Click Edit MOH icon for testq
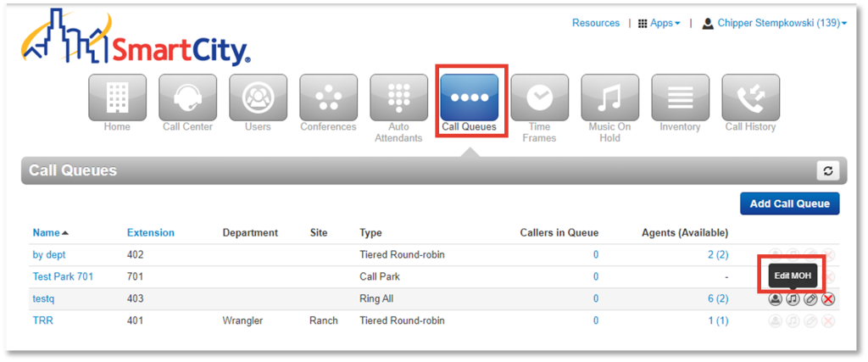This screenshot has width=868, height=362. pyautogui.click(x=793, y=299)
